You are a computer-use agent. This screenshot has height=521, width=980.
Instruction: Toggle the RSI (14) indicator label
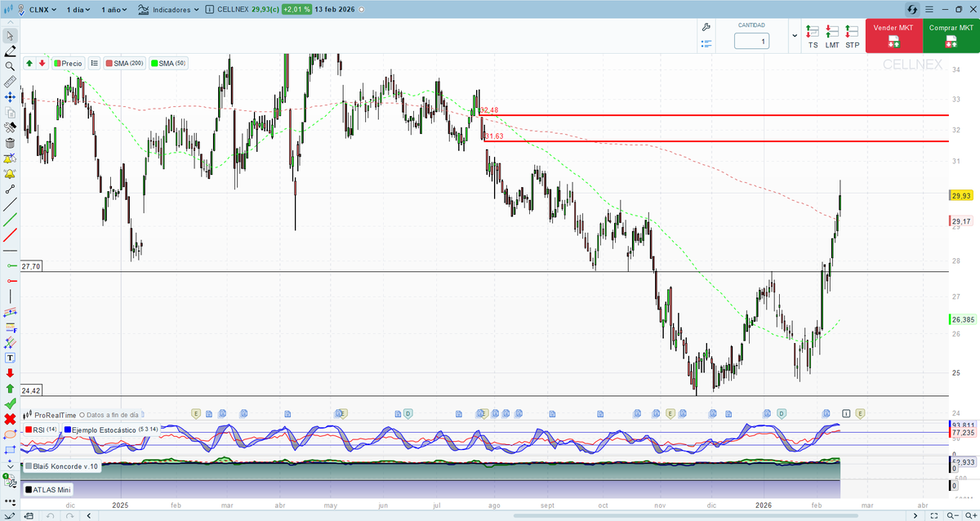(41, 429)
